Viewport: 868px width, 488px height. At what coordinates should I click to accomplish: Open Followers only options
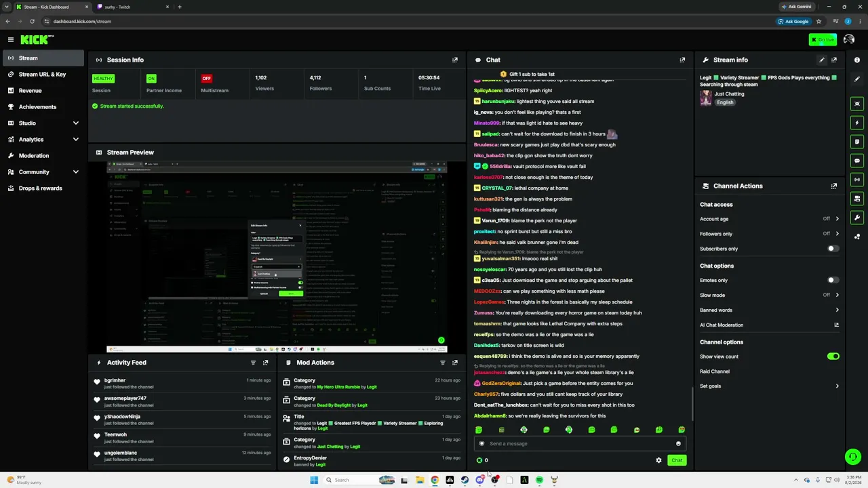tap(770, 234)
